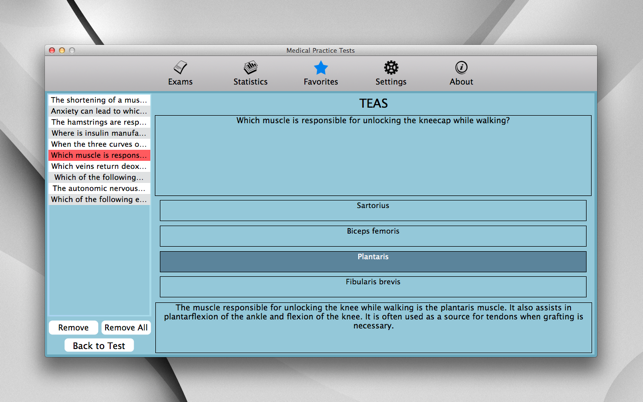Screen dimensions: 643x402
Task: Select highlighted 'Which muscle is respons...' row
Action: click(99, 155)
